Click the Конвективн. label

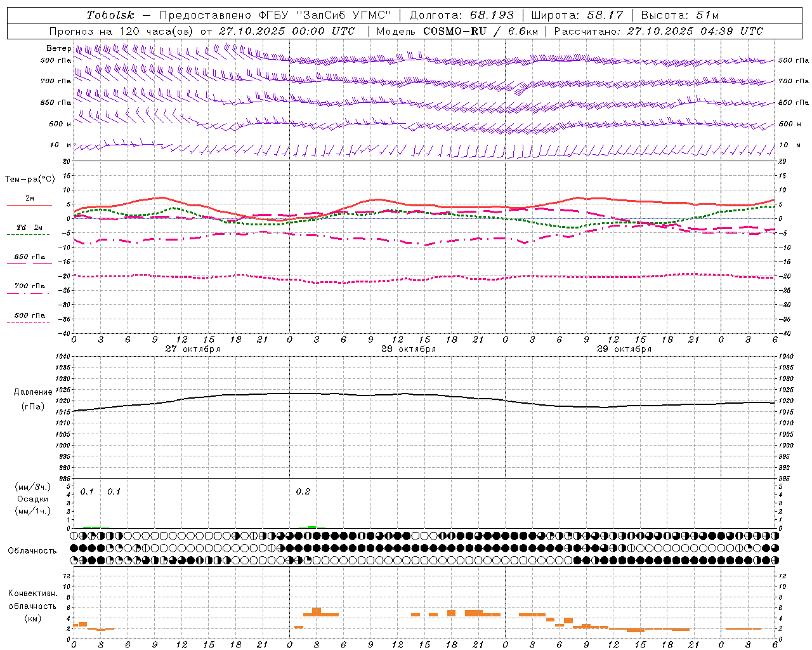tap(32, 594)
